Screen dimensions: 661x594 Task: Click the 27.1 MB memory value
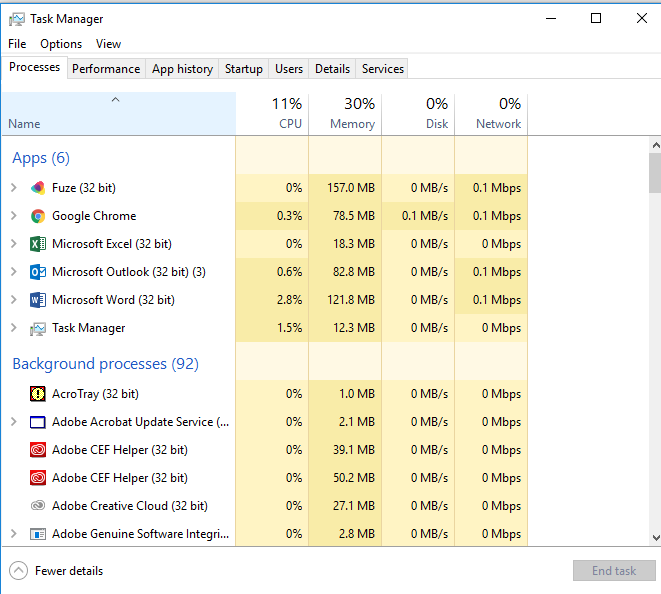pos(354,505)
